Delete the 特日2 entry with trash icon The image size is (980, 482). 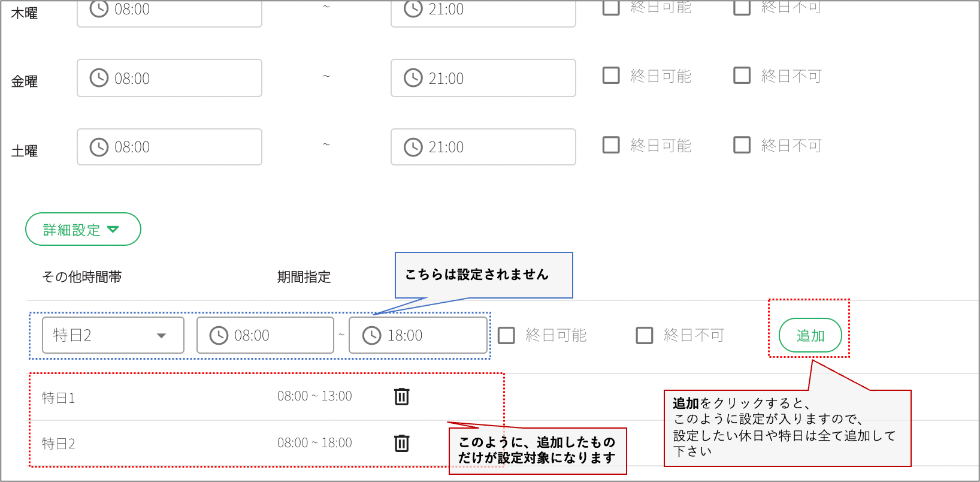401,443
